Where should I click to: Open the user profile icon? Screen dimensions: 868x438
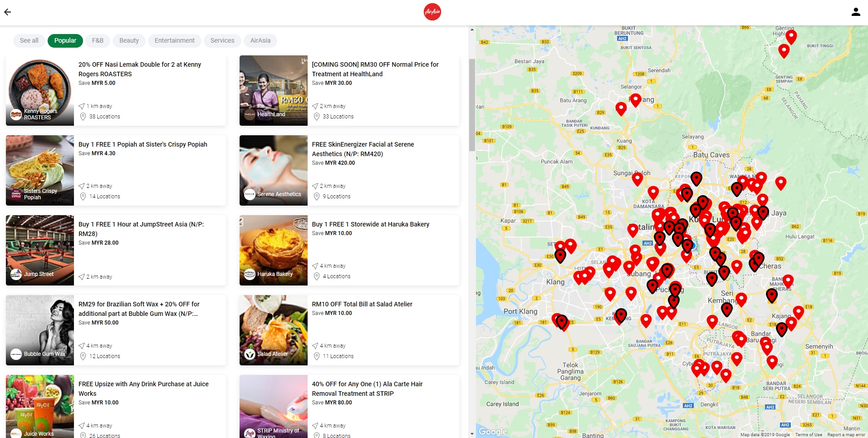[856, 12]
